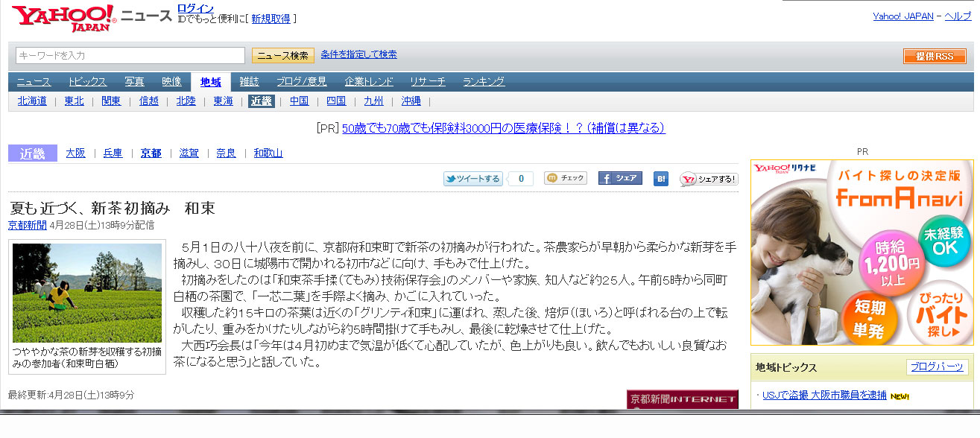Click the ログイン link
980x438 pixels.
tap(196, 8)
